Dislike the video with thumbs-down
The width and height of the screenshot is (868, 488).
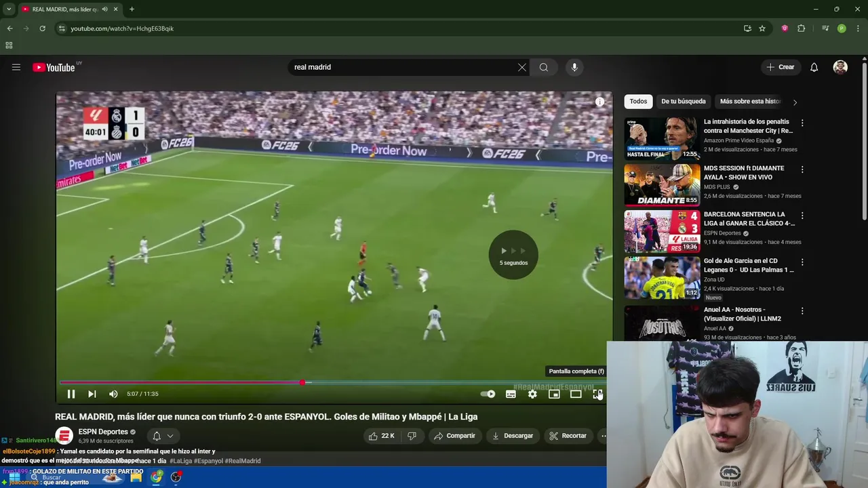pos(412,436)
